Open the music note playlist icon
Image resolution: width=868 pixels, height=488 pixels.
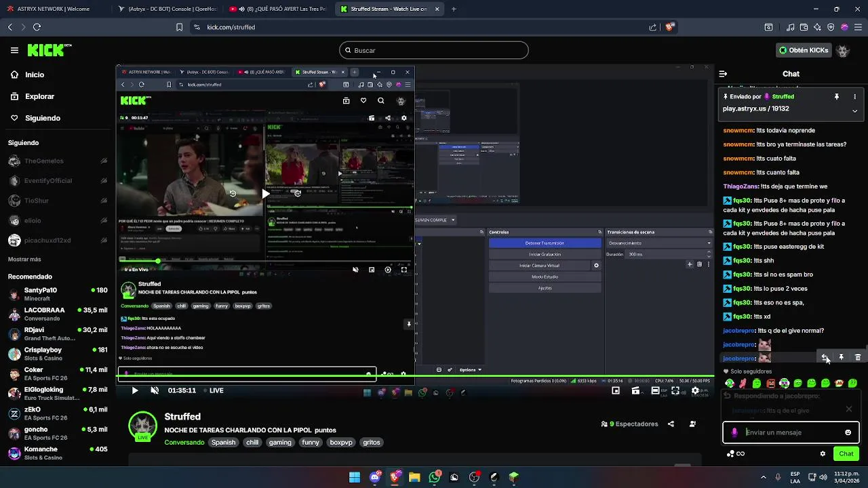tap(790, 27)
